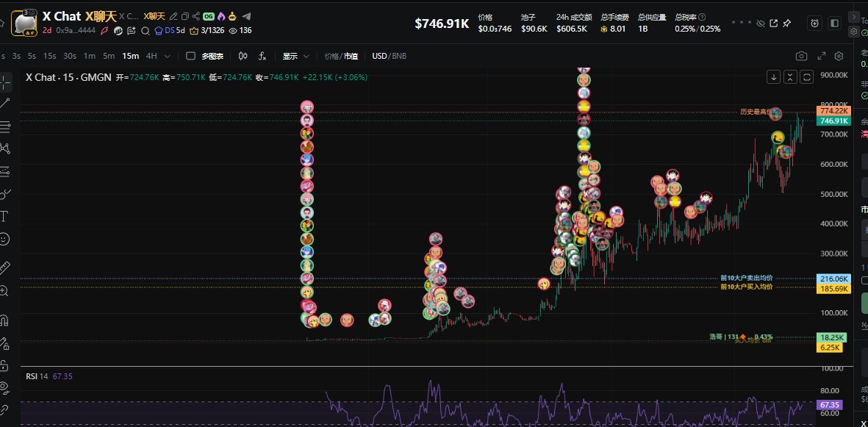The height and width of the screenshot is (427, 868).
Task: Click the RSI 14 indicator label
Action: (x=37, y=376)
